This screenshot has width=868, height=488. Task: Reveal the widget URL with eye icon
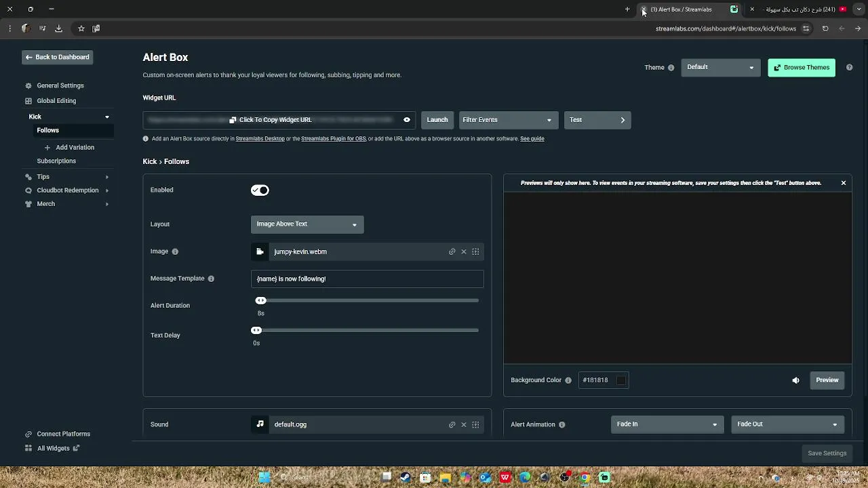(407, 120)
